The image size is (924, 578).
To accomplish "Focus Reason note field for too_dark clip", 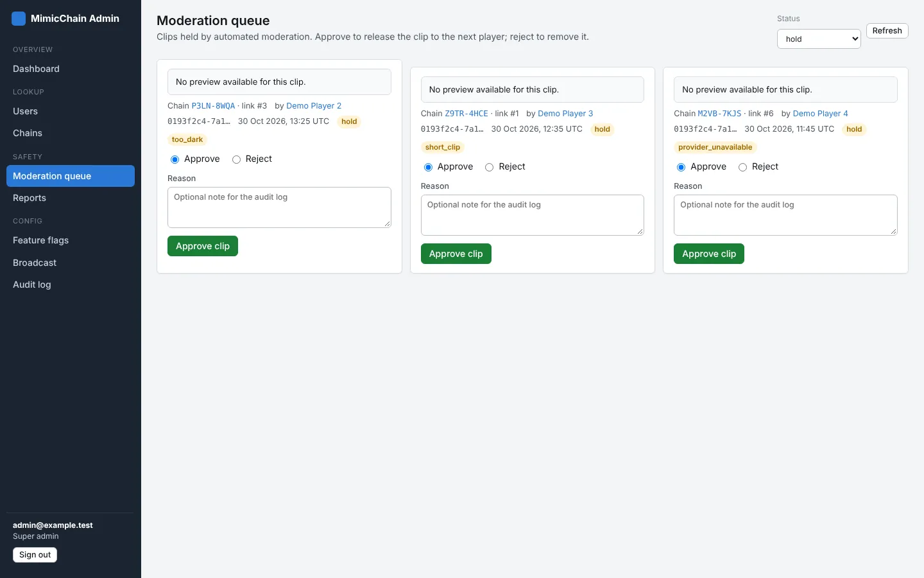I will [279, 207].
